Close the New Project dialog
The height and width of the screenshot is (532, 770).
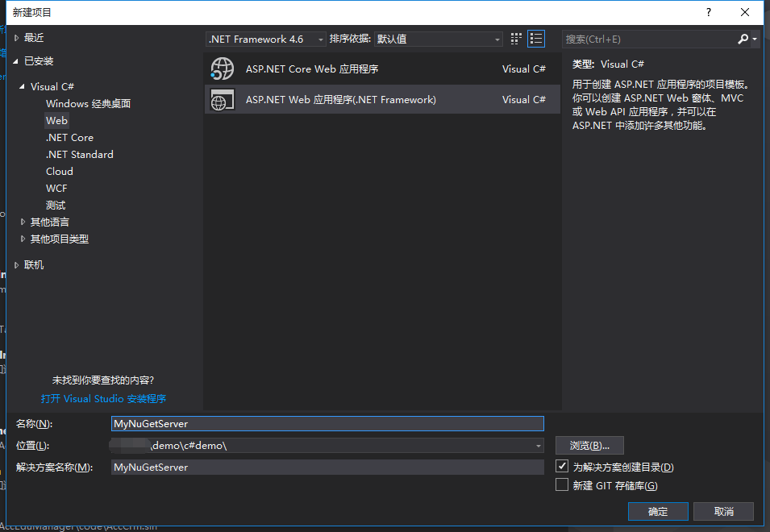pyautogui.click(x=744, y=12)
